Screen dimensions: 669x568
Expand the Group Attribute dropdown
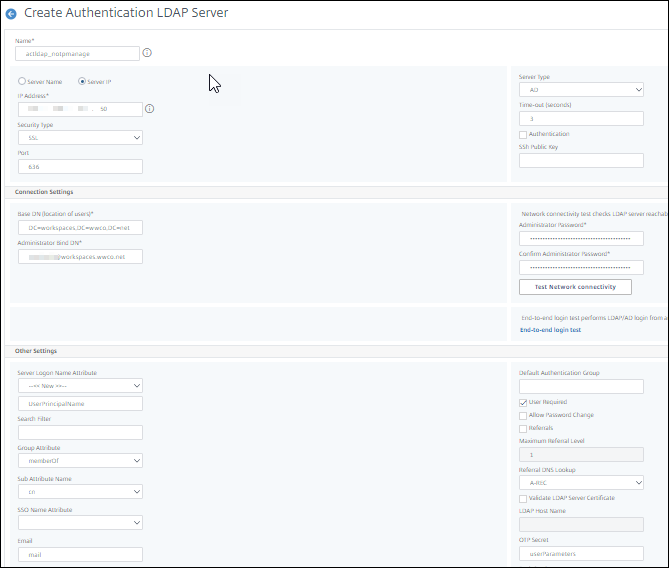coord(80,461)
